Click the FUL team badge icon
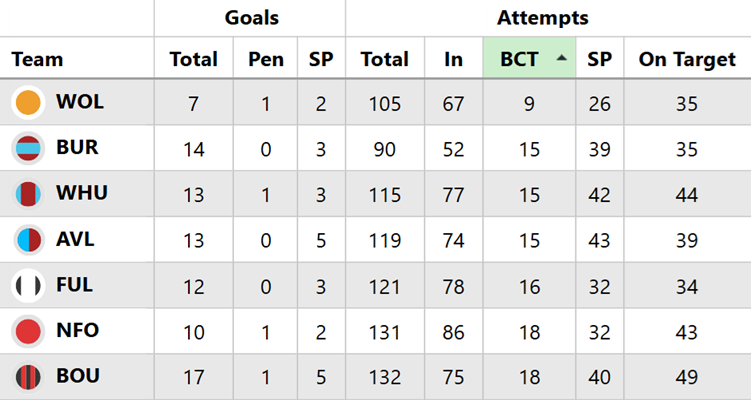The image size is (753, 401). point(28,286)
